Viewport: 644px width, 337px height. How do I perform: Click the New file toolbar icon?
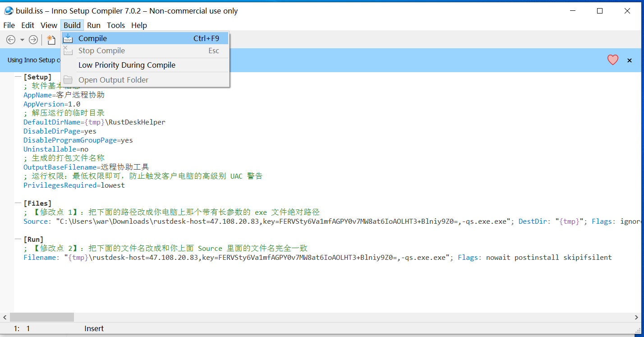click(x=51, y=40)
